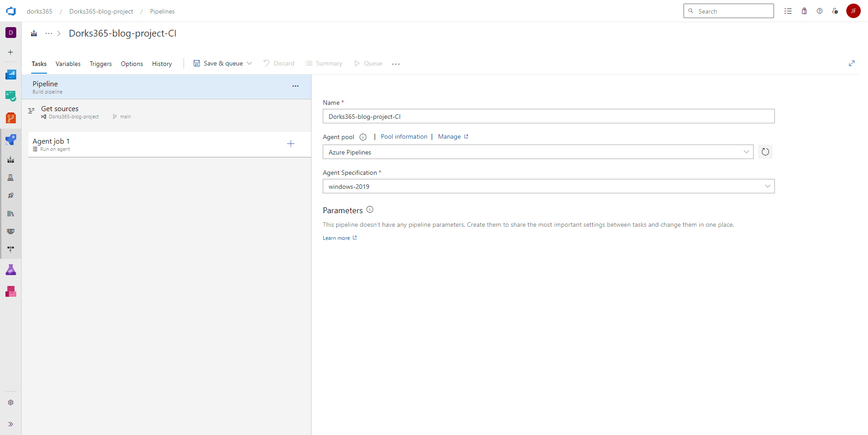868x435 pixels.
Task: Select the Pipeline build pipeline row
Action: [x=166, y=87]
